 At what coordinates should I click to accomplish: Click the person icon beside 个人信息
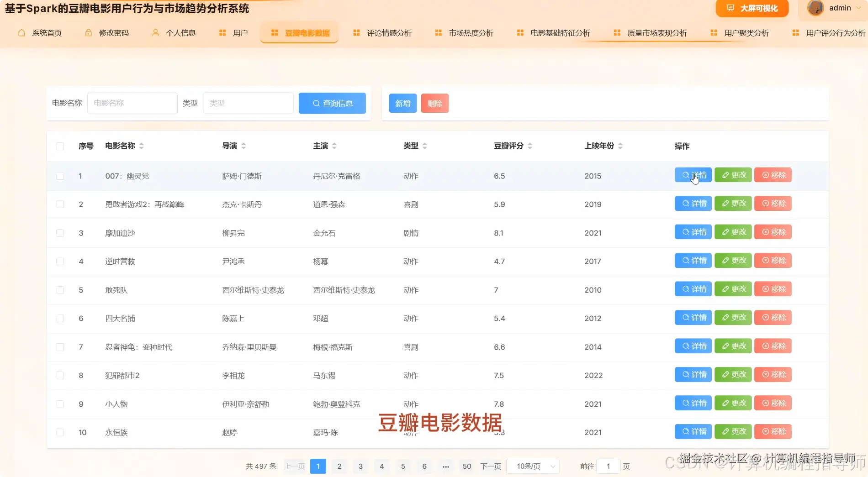[154, 32]
